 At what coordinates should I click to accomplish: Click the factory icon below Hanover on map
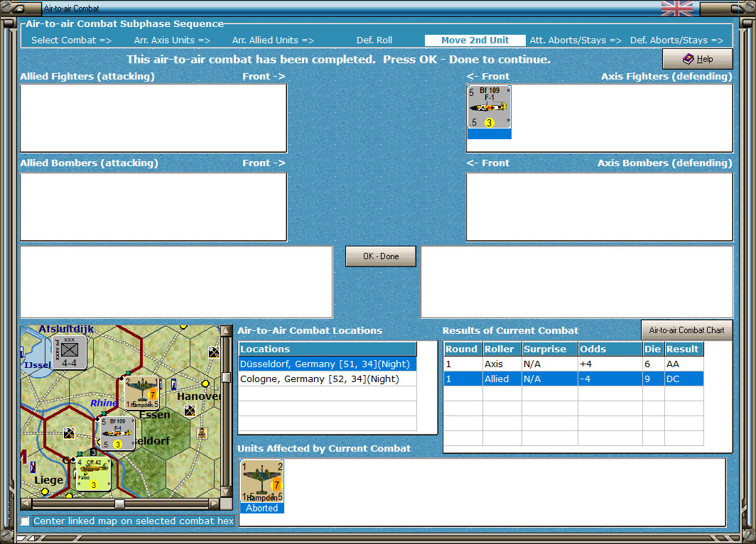[x=190, y=410]
